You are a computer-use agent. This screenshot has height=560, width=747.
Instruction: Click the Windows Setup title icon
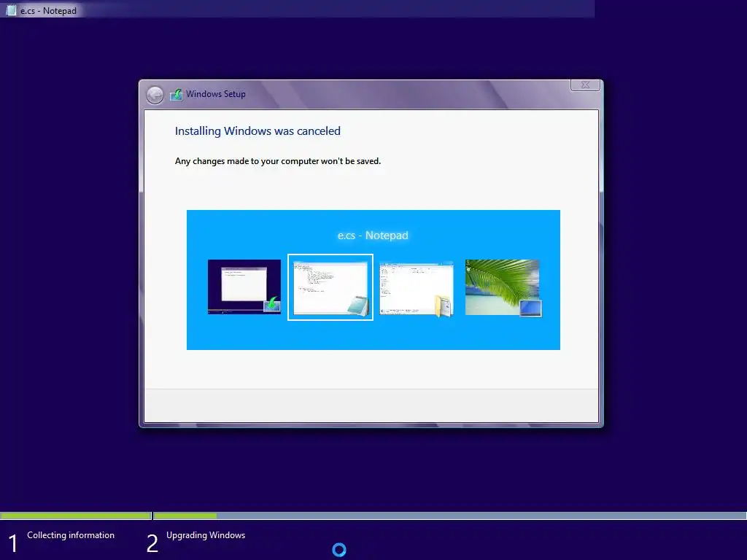click(x=177, y=94)
